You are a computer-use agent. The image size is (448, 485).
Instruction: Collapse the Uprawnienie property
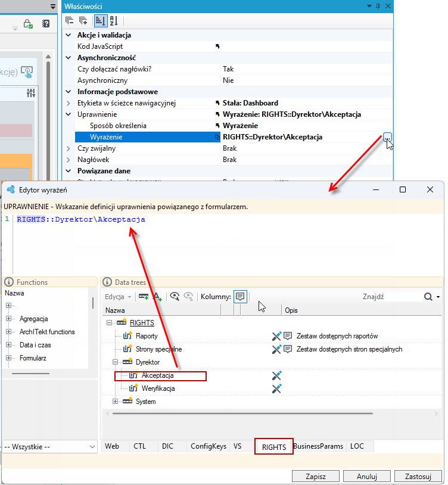69,114
